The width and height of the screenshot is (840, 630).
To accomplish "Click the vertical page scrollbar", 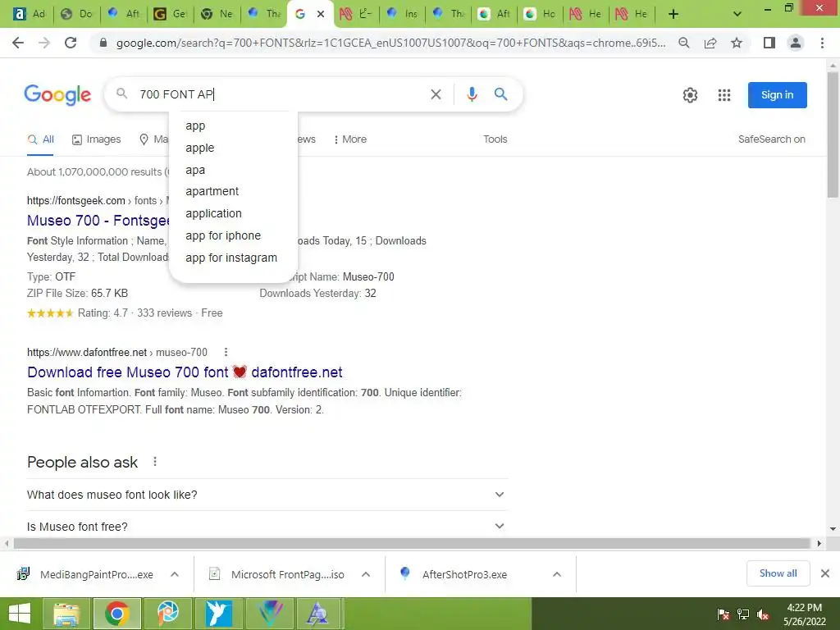I will pos(833,134).
